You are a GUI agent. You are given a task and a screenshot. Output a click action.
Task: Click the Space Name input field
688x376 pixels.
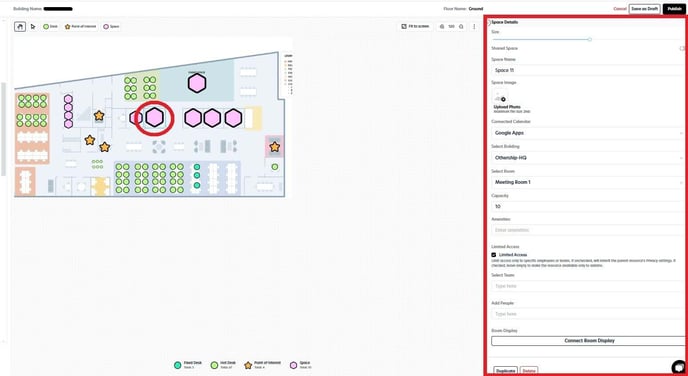coord(588,70)
